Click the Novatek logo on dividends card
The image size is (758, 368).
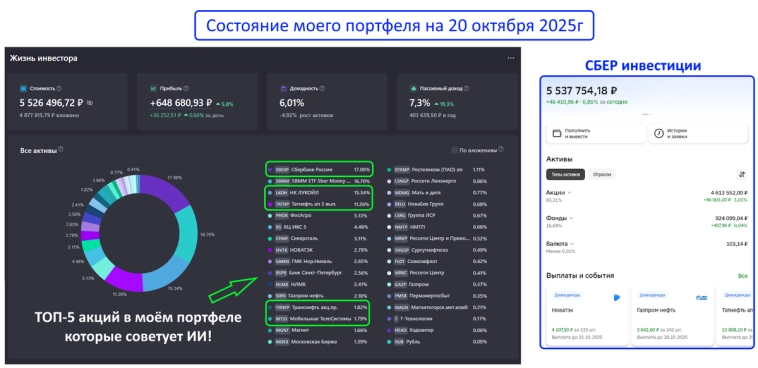click(617, 297)
